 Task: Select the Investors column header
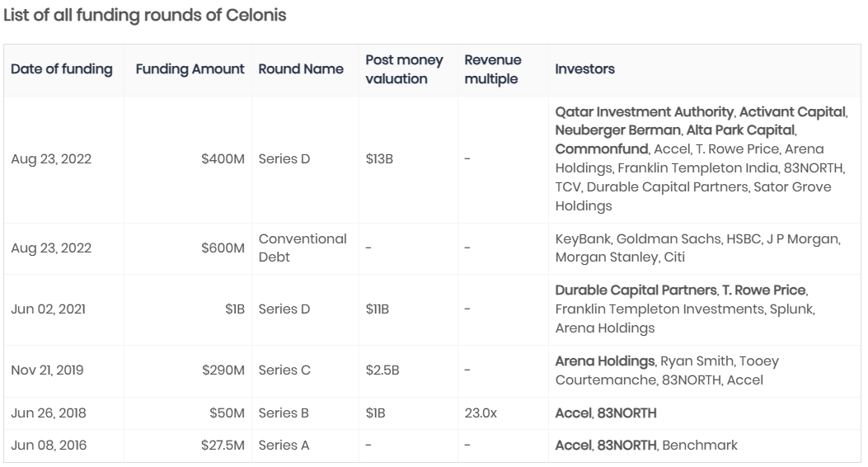(584, 69)
